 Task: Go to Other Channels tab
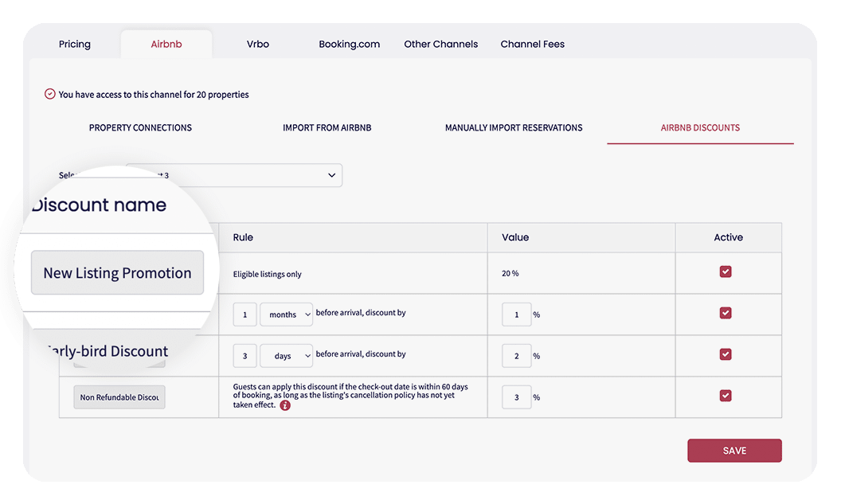click(441, 44)
